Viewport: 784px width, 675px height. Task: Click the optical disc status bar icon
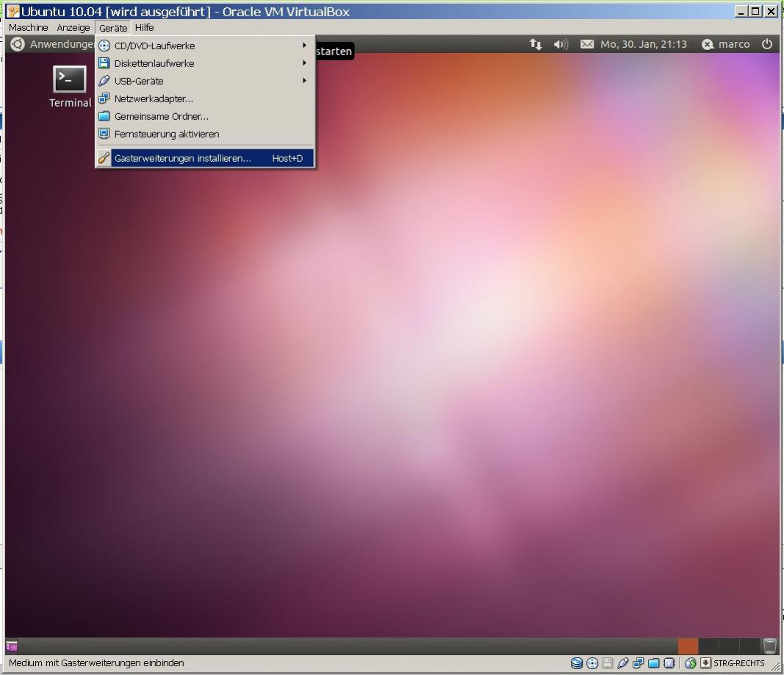click(592, 663)
